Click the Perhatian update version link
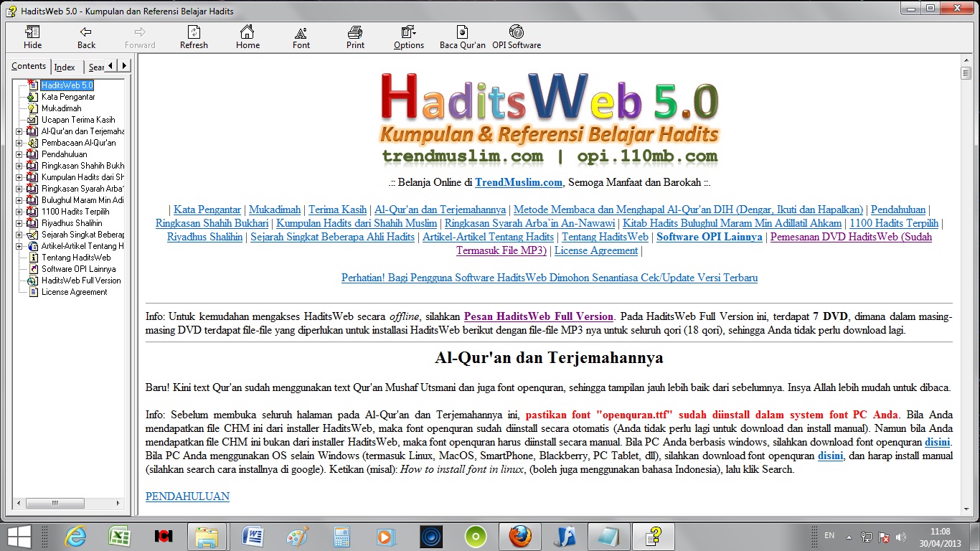Image resolution: width=980 pixels, height=551 pixels. 550,278
